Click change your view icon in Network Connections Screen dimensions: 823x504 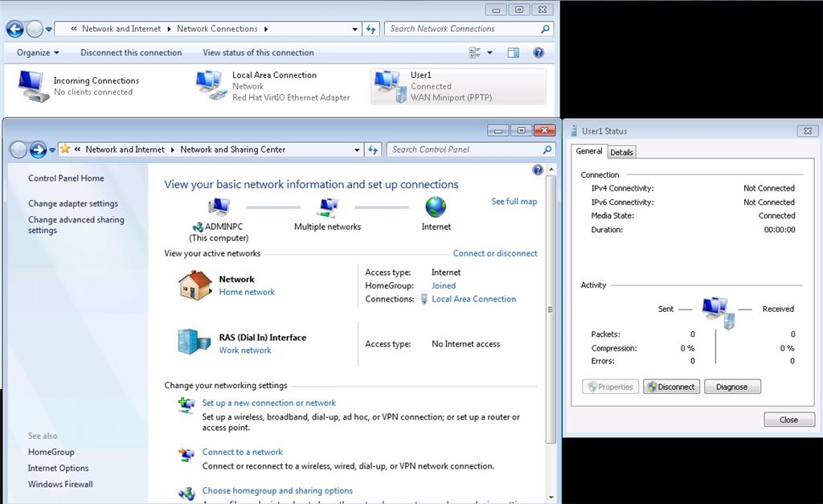tap(475, 52)
